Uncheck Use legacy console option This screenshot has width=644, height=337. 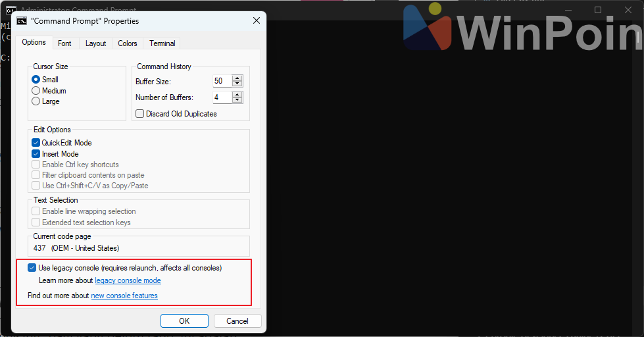coord(32,268)
